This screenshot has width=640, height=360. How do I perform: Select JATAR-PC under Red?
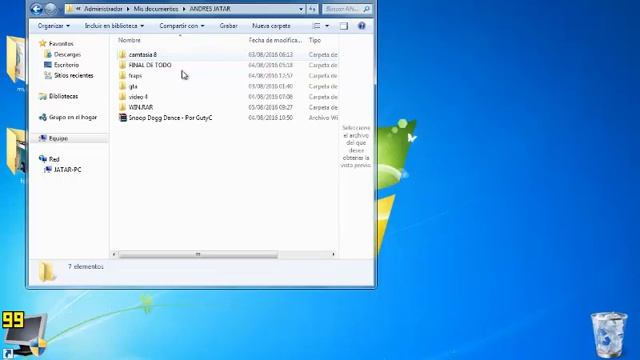(x=67, y=170)
